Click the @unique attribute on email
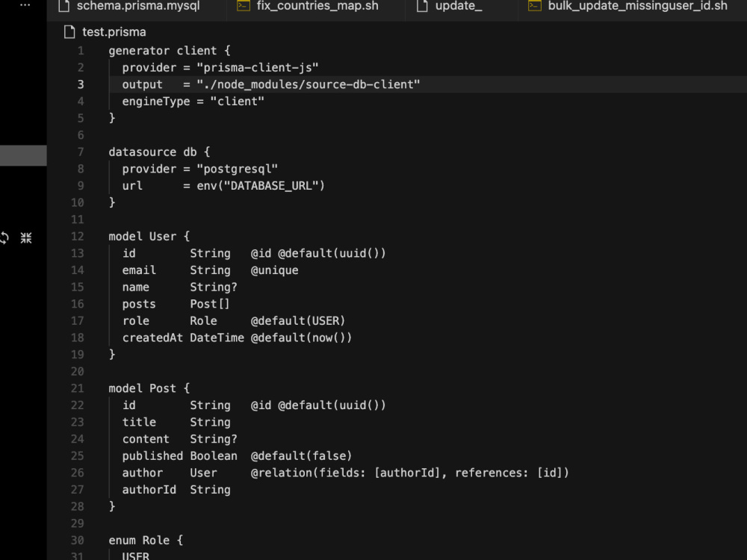 pyautogui.click(x=274, y=270)
